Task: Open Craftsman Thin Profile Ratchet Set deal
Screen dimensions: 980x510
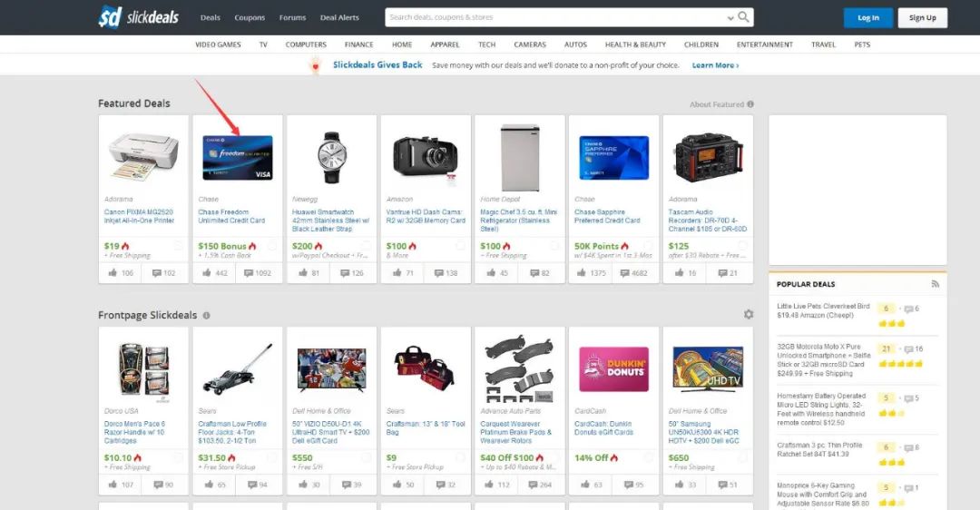Action: pyautogui.click(x=819, y=449)
